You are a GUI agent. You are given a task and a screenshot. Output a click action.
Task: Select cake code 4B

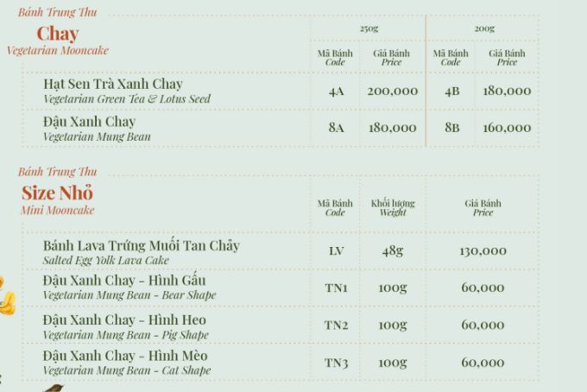click(451, 91)
